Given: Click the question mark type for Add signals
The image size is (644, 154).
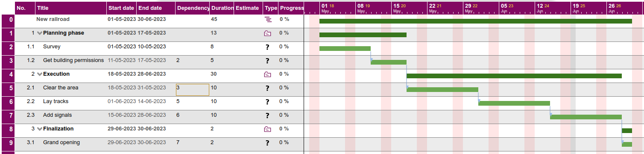Looking at the screenshot, I should pos(268,115).
